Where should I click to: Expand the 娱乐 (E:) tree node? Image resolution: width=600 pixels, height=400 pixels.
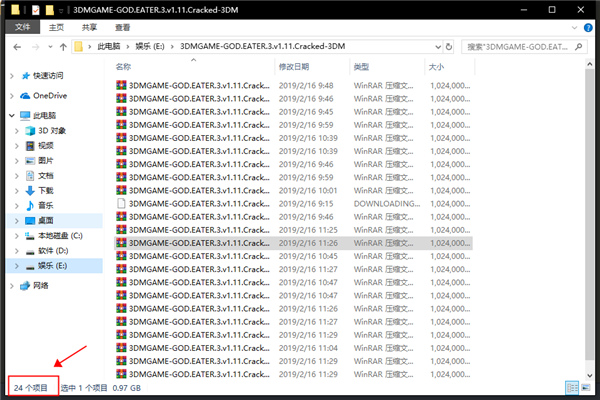click(16, 266)
